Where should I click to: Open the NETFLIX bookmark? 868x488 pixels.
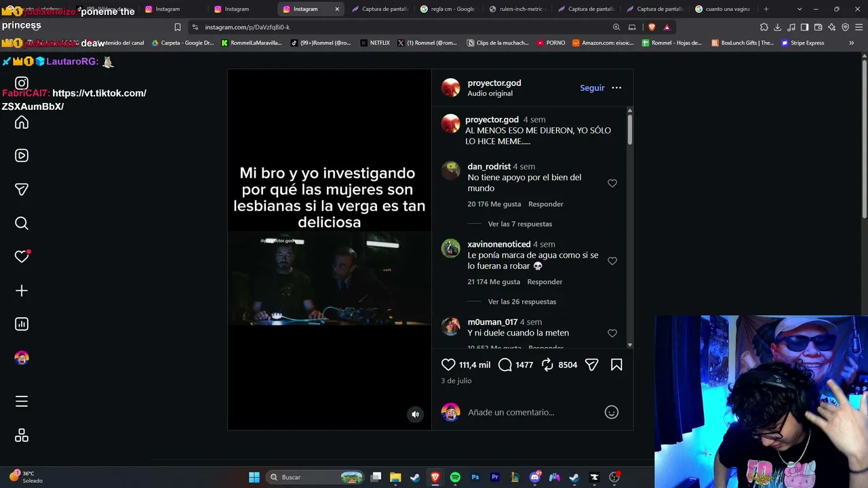[375, 43]
